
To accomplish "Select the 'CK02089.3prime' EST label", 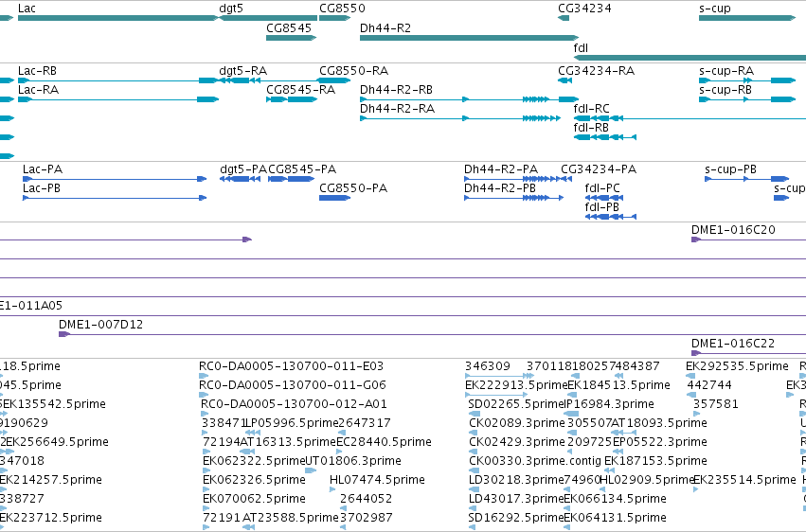I will pos(517,423).
